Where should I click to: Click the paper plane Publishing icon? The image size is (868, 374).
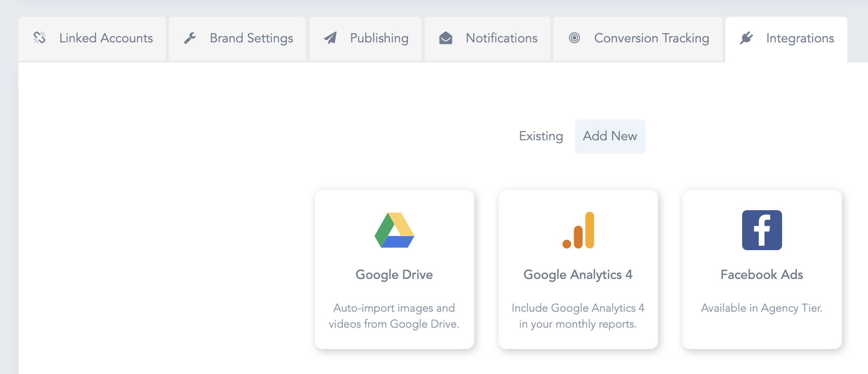click(x=330, y=38)
